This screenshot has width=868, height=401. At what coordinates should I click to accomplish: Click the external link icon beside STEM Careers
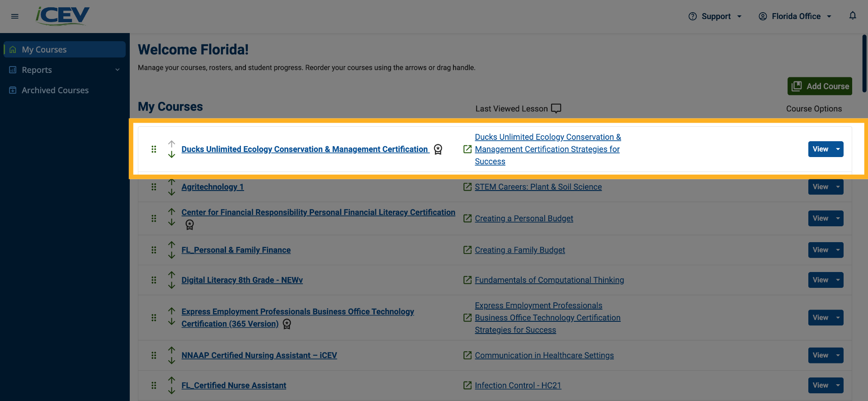click(467, 187)
